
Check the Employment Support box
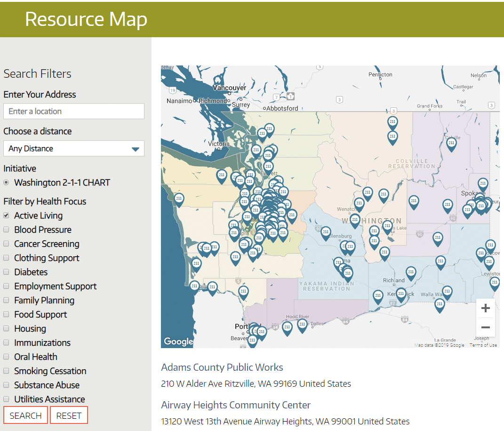[x=6, y=286]
